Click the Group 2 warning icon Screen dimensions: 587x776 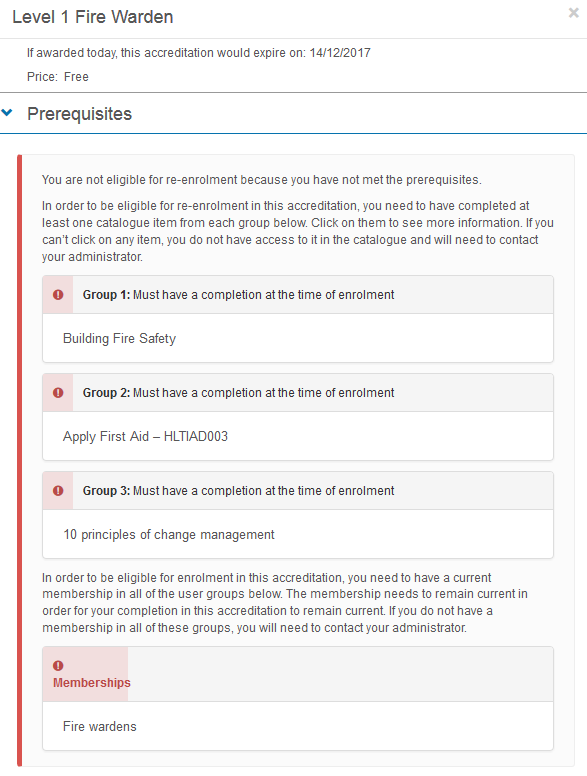tap(58, 393)
